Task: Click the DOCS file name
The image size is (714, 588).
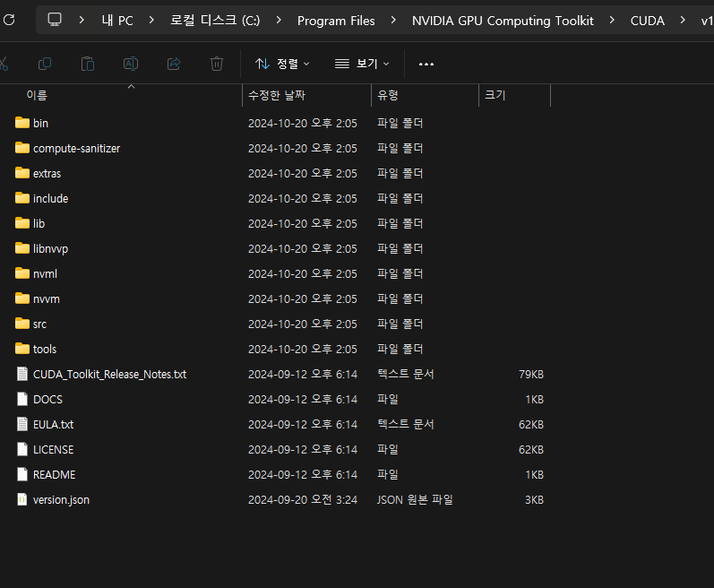Action: pos(47,400)
